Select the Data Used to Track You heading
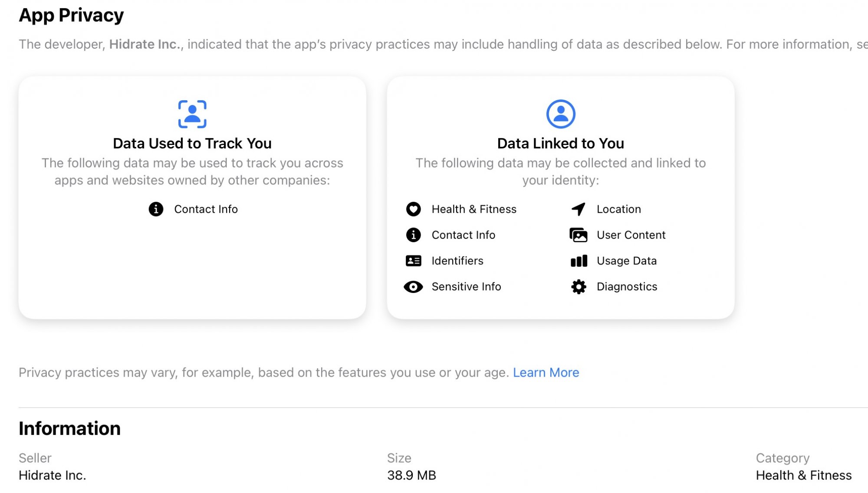Screen dimensions: 868x493 tap(192, 143)
